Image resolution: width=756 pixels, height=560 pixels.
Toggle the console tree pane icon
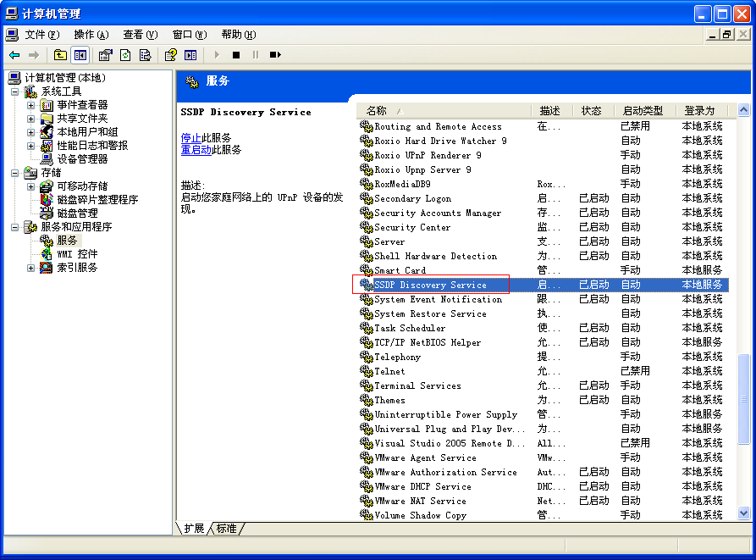pyautogui.click(x=79, y=54)
